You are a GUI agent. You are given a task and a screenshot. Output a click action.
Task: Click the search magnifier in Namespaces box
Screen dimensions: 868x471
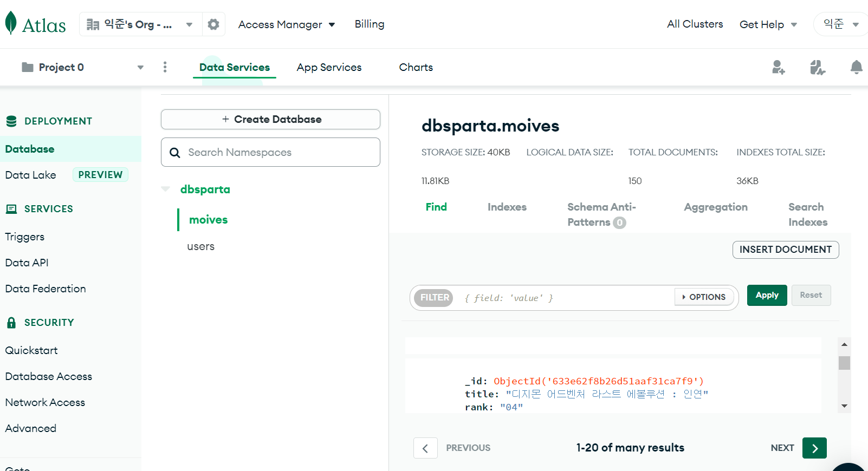175,153
